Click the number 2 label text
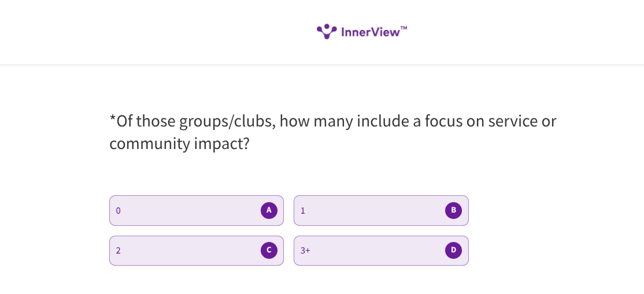The width and height of the screenshot is (644, 294). pyautogui.click(x=119, y=251)
